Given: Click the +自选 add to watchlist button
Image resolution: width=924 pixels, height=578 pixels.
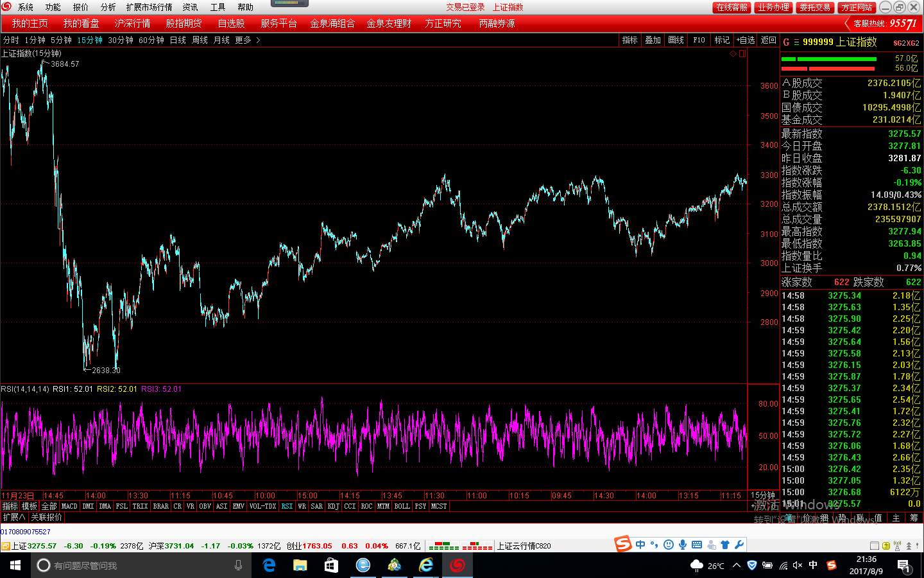Looking at the screenshot, I should [746, 40].
